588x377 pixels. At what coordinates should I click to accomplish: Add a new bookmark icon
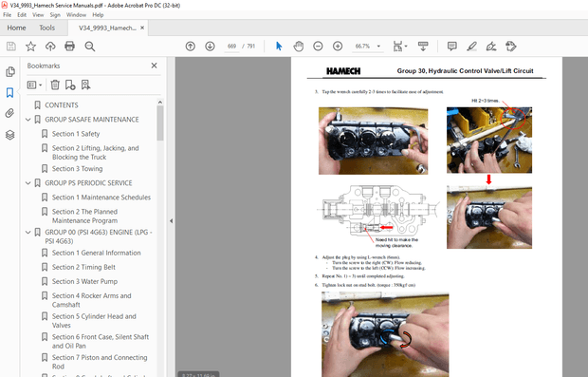tap(70, 85)
